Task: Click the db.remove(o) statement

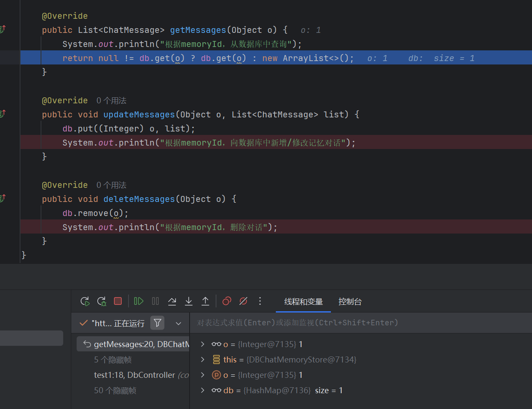Action: pyautogui.click(x=95, y=213)
